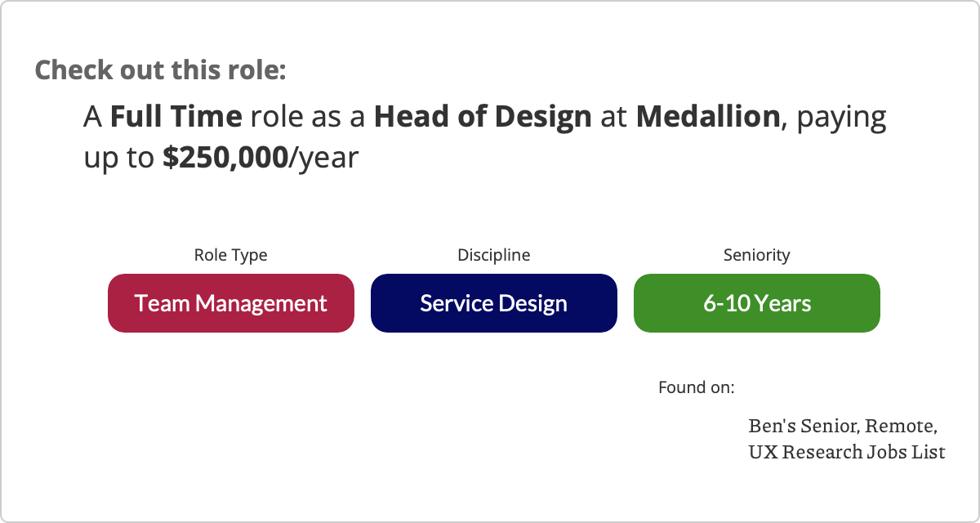This screenshot has height=523, width=980.
Task: Click the $250,000 salary figure
Action: 225,158
